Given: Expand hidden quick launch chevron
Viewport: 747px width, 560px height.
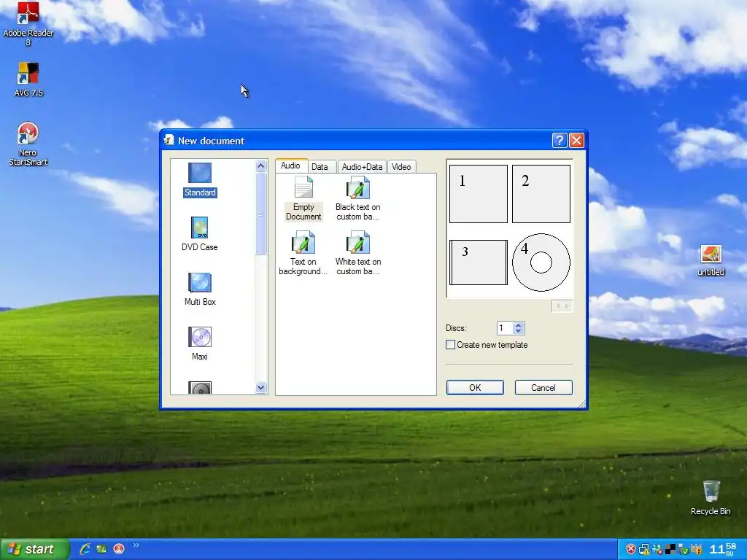Looking at the screenshot, I should tap(136, 545).
